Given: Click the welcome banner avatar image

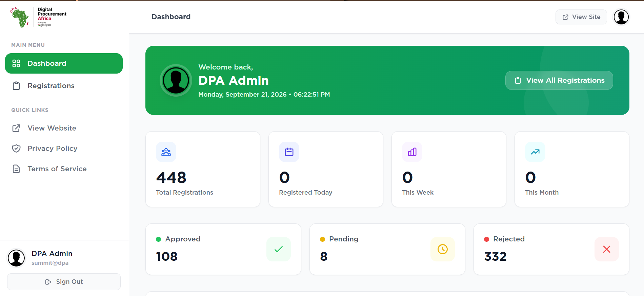Looking at the screenshot, I should (176, 80).
